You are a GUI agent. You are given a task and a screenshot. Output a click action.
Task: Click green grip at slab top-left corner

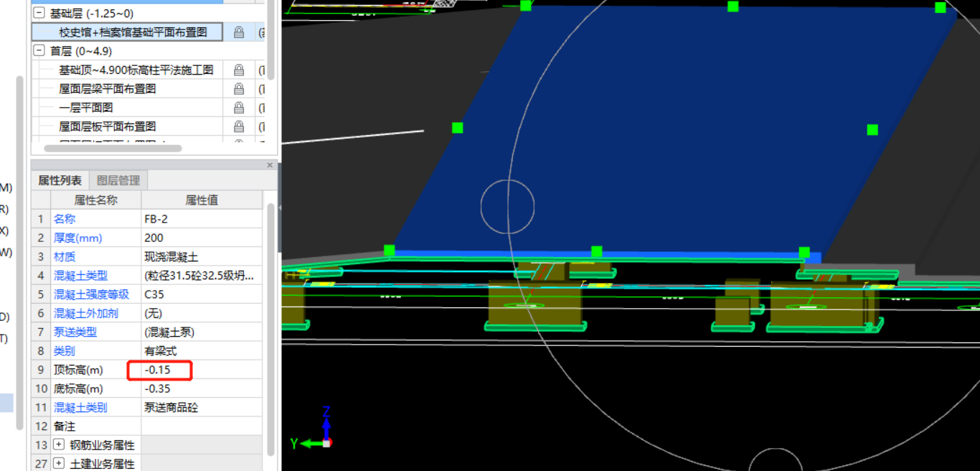pyautogui.click(x=525, y=6)
